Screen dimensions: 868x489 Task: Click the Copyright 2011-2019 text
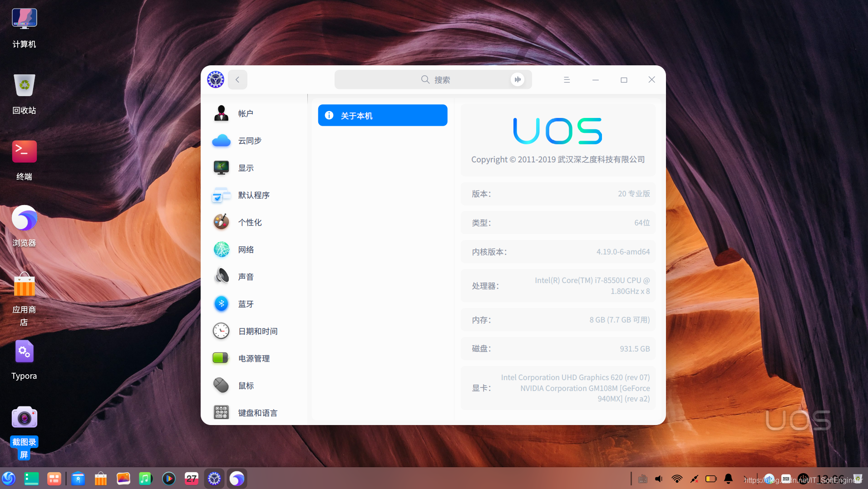(x=558, y=159)
